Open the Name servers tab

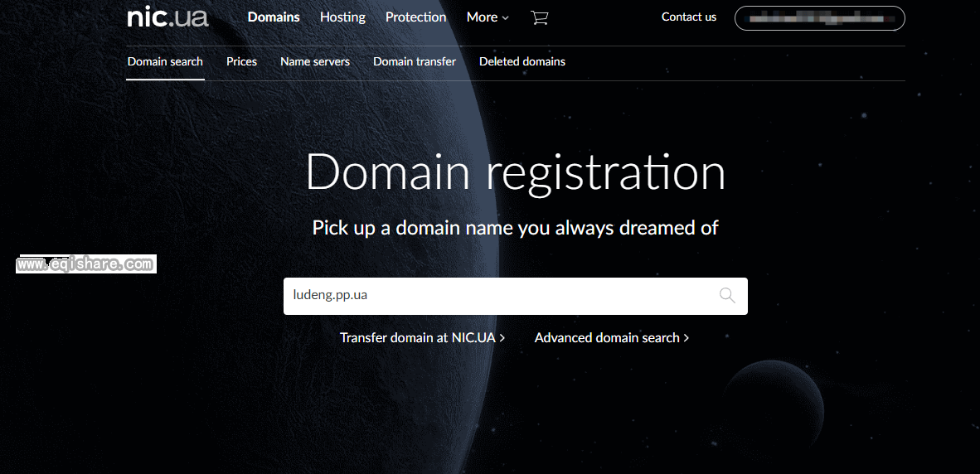[315, 62]
